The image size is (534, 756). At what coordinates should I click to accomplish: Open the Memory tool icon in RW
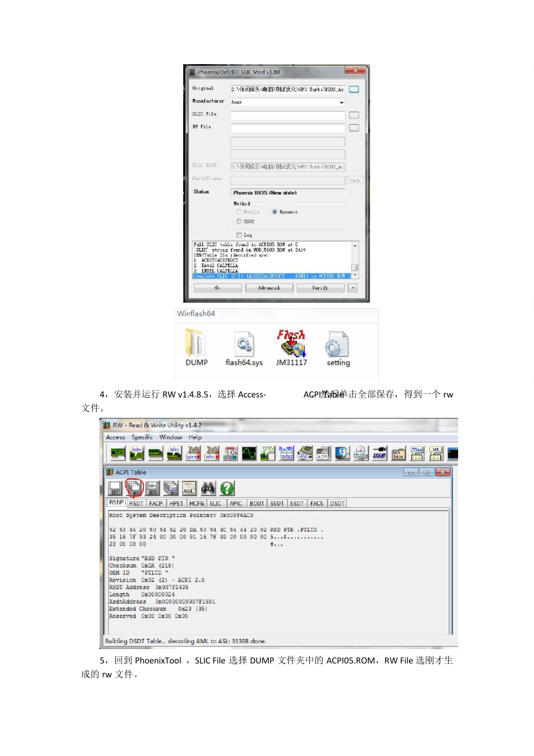pos(156,453)
